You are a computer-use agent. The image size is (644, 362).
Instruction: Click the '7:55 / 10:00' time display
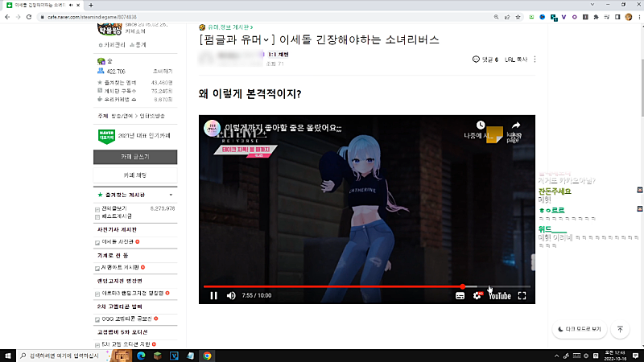click(257, 295)
